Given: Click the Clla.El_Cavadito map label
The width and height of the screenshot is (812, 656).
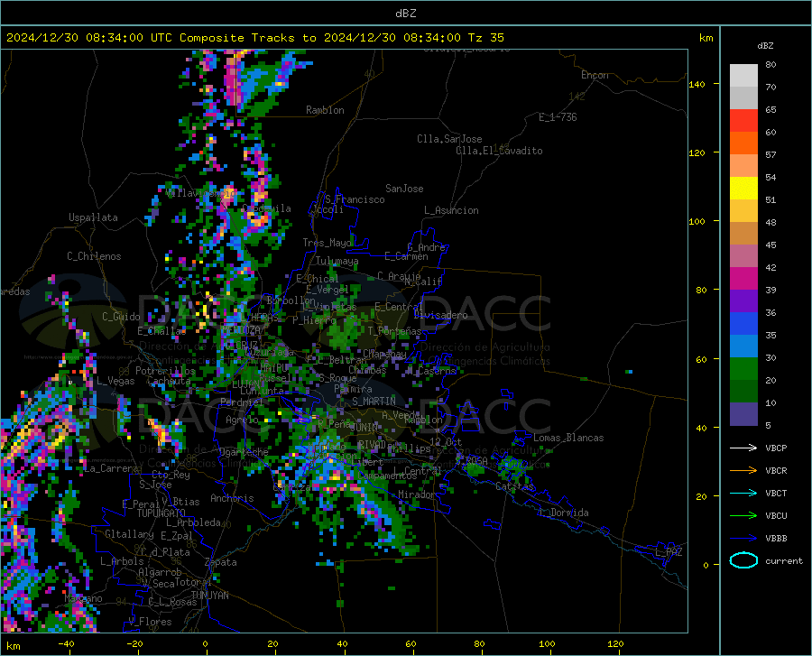Looking at the screenshot, I should click(499, 151).
